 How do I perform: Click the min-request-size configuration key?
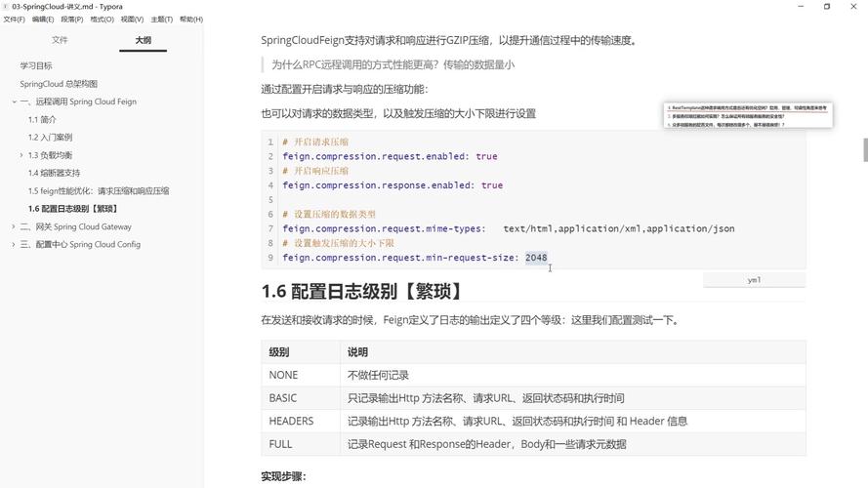pyautogui.click(x=400, y=258)
